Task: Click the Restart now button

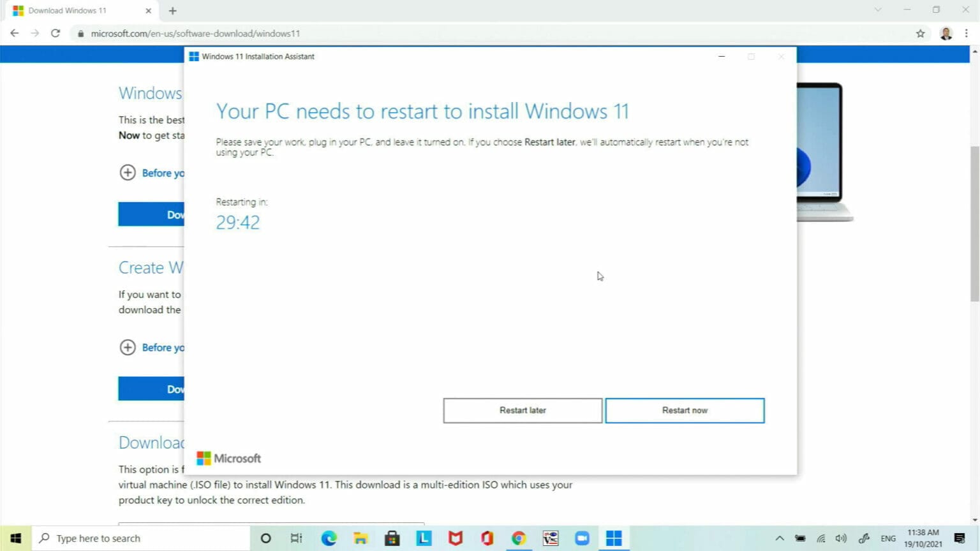Action: [x=685, y=410]
